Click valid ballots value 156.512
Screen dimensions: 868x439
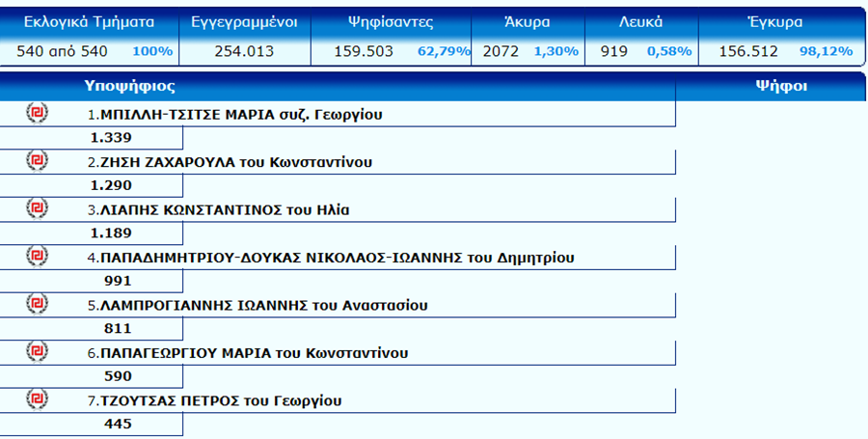pyautogui.click(x=748, y=52)
